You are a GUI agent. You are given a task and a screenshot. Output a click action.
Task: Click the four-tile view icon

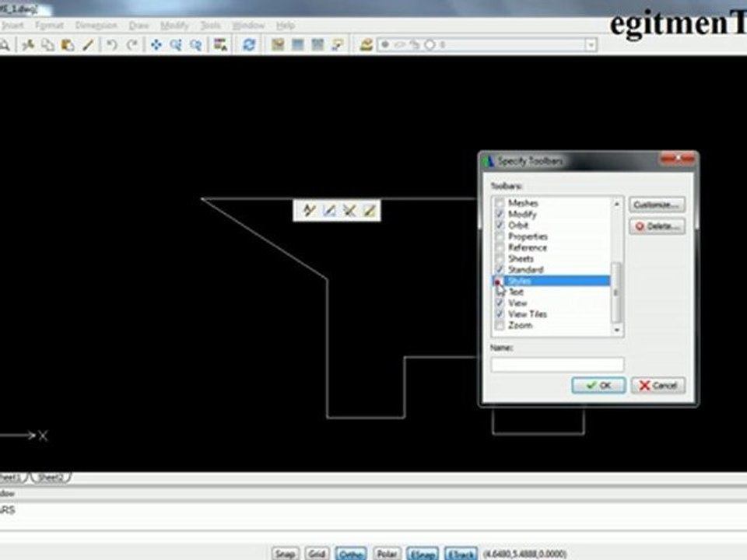[x=317, y=45]
